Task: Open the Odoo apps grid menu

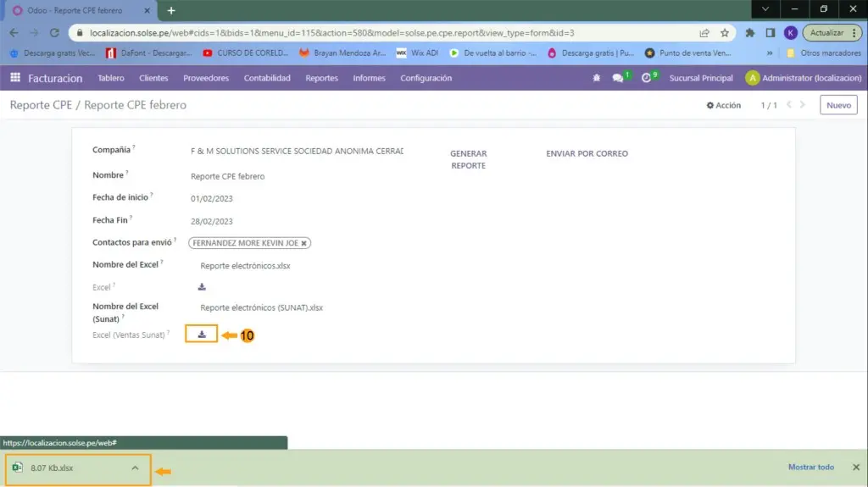Action: (15, 78)
